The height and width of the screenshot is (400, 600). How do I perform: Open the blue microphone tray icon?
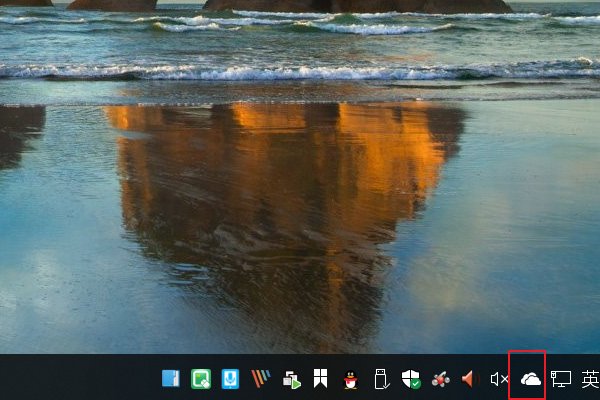(x=230, y=379)
